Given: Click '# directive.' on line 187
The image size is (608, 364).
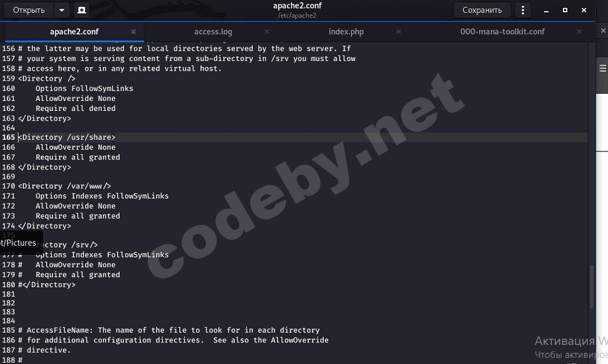Looking at the screenshot, I should point(44,350).
